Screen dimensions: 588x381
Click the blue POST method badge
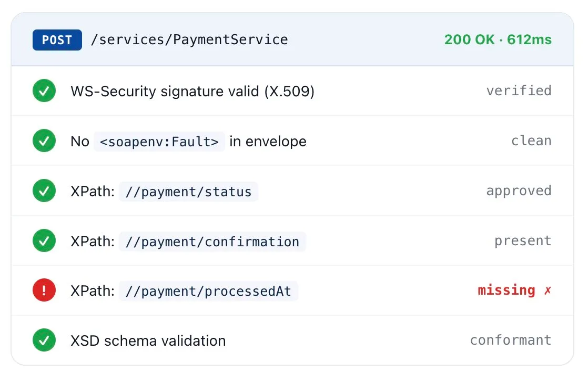pyautogui.click(x=57, y=40)
